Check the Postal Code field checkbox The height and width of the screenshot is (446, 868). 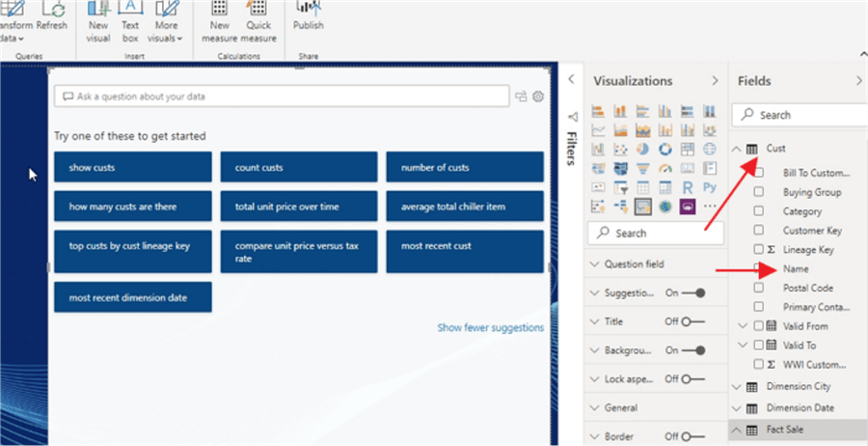tap(758, 288)
